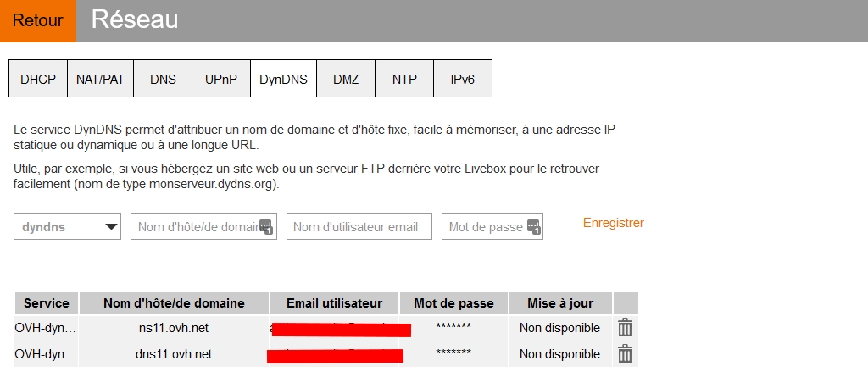The image size is (868, 377).
Task: Click the Nom d'utilisateur email field
Action: (x=359, y=227)
